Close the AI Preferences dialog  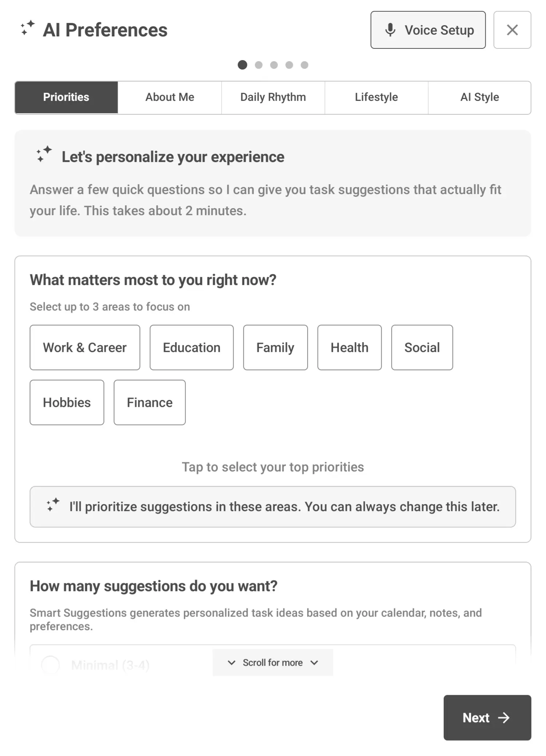click(x=512, y=30)
